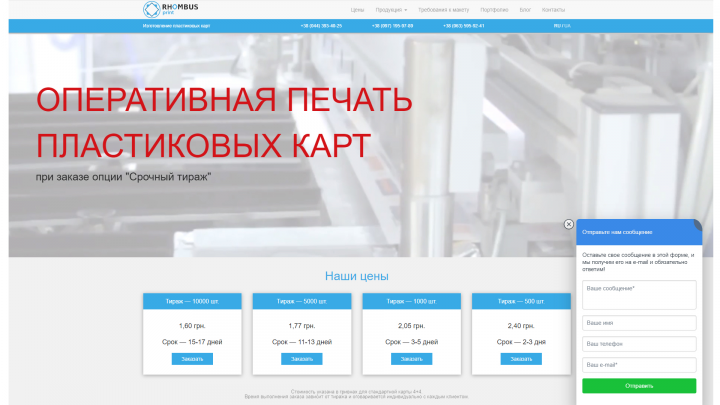Click the 2,05 грн. price
This screenshot has height=405, width=720.
[411, 326]
